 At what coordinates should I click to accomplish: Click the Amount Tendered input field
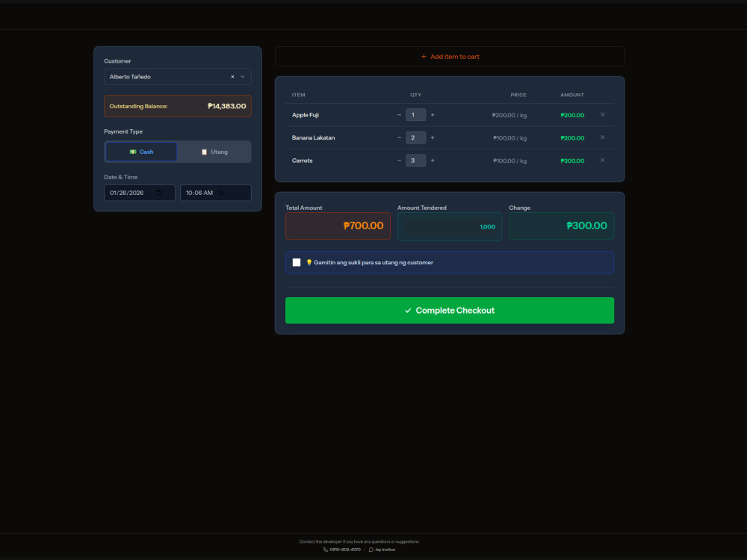[450, 227]
